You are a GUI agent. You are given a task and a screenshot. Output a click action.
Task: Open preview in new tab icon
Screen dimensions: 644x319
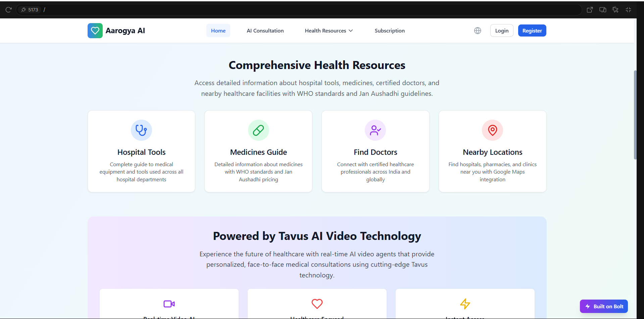pos(590,10)
